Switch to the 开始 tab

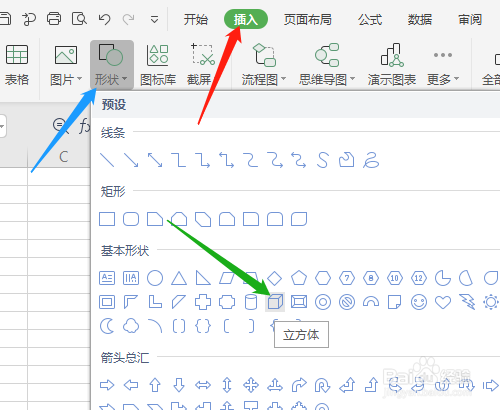coord(196,20)
